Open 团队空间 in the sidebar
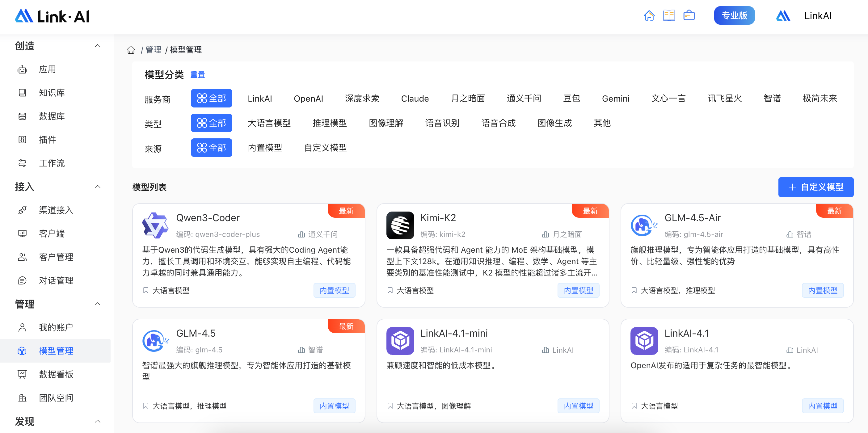Image resolution: width=868 pixels, height=433 pixels. tap(55, 397)
